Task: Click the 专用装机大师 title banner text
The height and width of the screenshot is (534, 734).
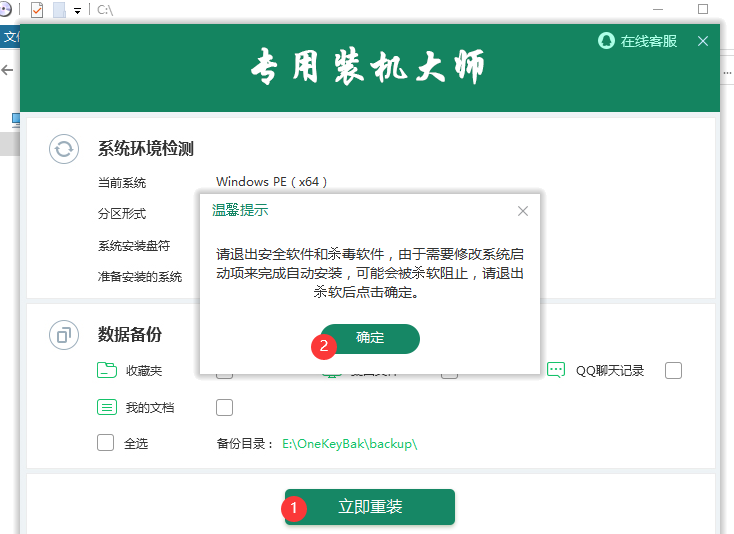Action: (x=367, y=67)
